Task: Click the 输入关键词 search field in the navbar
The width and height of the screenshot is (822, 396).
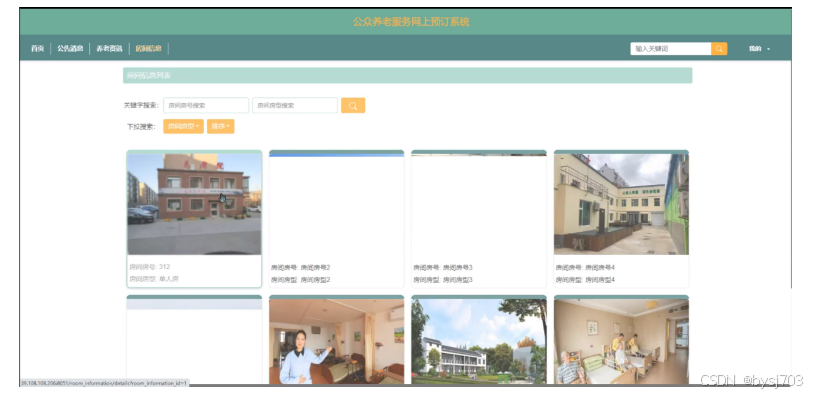Action: coord(670,49)
